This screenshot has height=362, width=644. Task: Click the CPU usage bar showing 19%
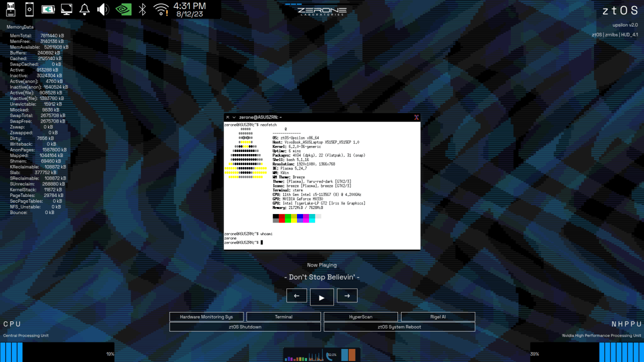[x=57, y=352]
